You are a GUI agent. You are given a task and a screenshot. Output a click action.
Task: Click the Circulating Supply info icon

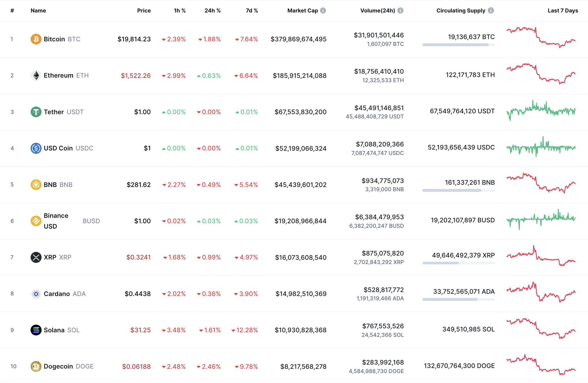pyautogui.click(x=491, y=10)
